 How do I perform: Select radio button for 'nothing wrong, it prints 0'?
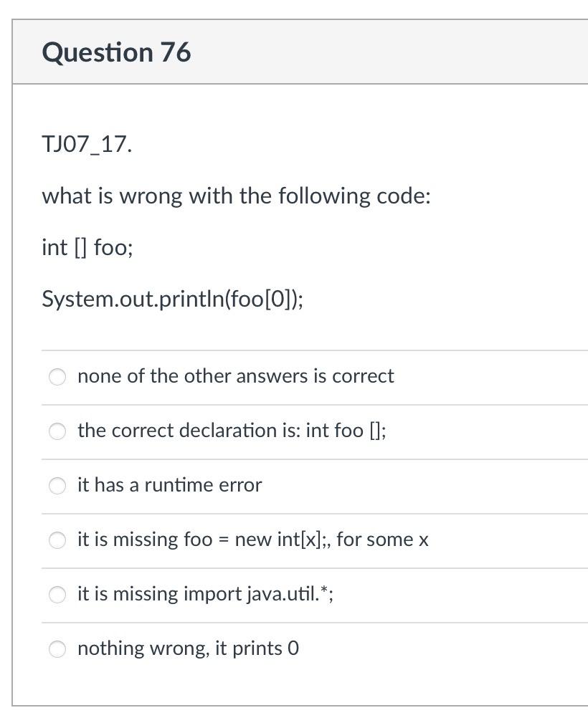(57, 648)
